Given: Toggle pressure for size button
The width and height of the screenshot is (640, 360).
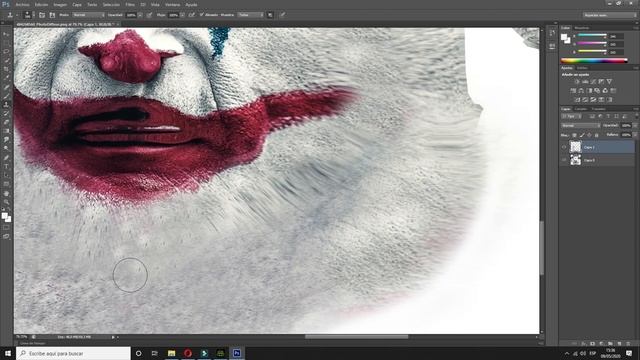Looking at the screenshot, I should [x=282, y=15].
